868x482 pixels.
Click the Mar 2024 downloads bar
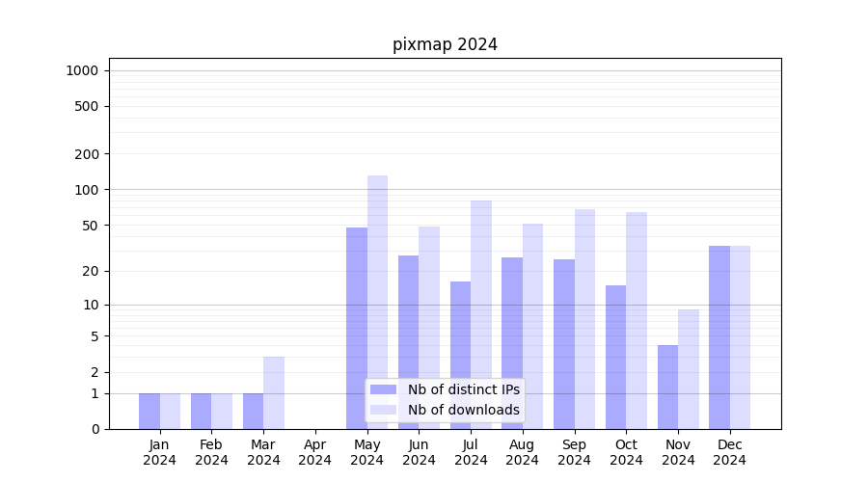[x=274, y=393]
